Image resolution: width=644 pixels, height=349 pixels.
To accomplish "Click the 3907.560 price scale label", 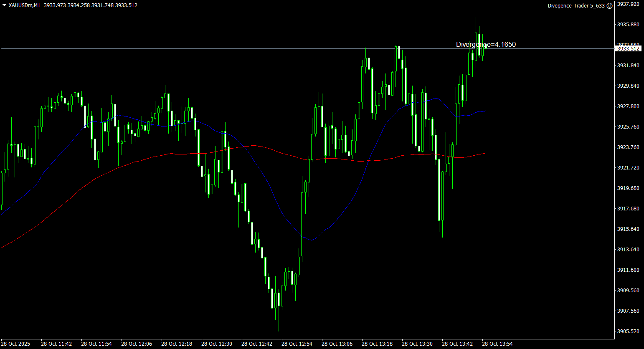I will (x=628, y=311).
